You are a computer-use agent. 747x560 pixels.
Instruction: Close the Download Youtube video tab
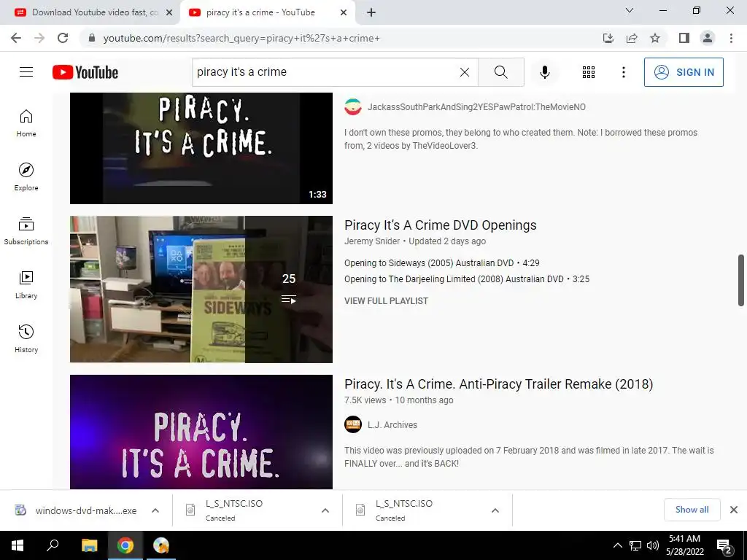pos(169,13)
